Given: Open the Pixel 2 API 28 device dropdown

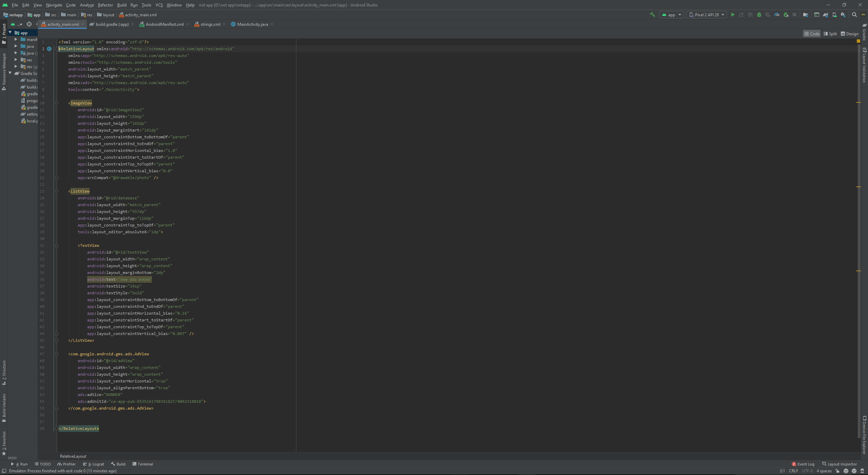Looking at the screenshot, I should (707, 15).
